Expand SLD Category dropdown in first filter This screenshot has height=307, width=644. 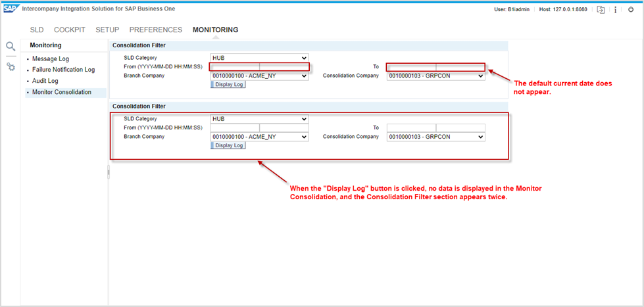pos(259,58)
